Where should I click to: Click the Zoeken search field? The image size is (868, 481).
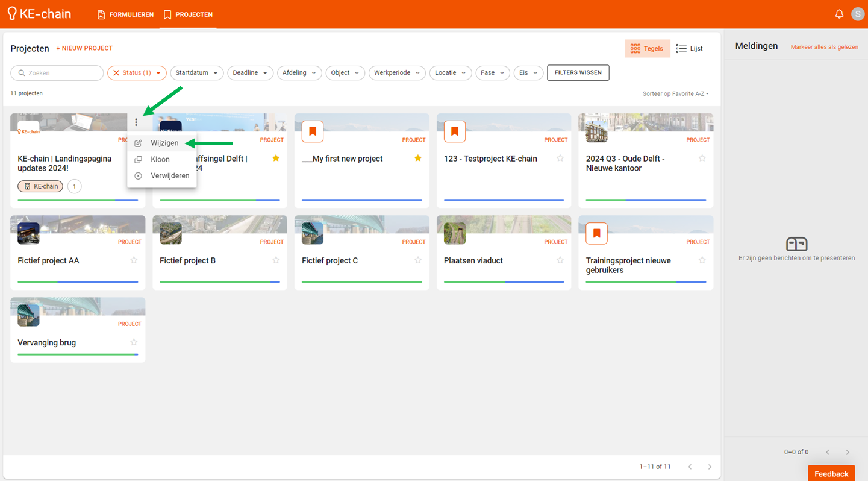coord(57,73)
